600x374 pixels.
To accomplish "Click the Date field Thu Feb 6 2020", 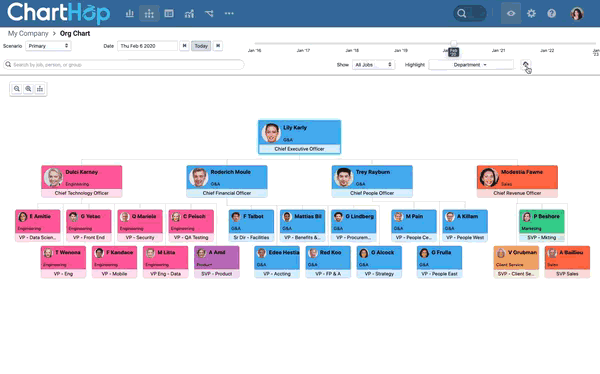I will pyautogui.click(x=147, y=46).
